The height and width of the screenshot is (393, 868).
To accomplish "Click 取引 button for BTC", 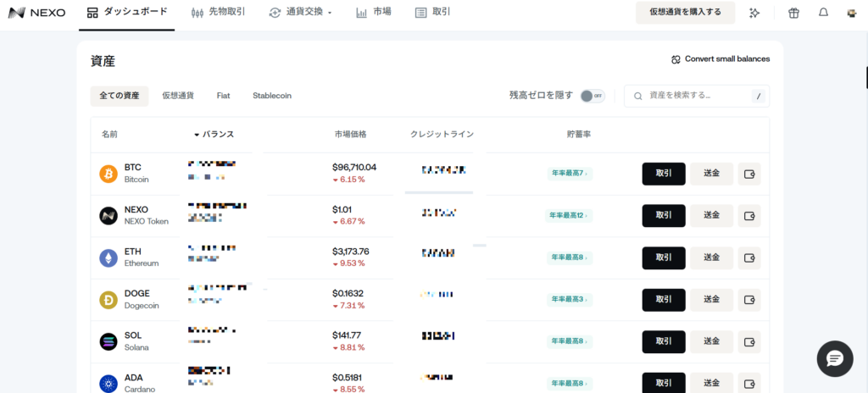I will click(664, 174).
